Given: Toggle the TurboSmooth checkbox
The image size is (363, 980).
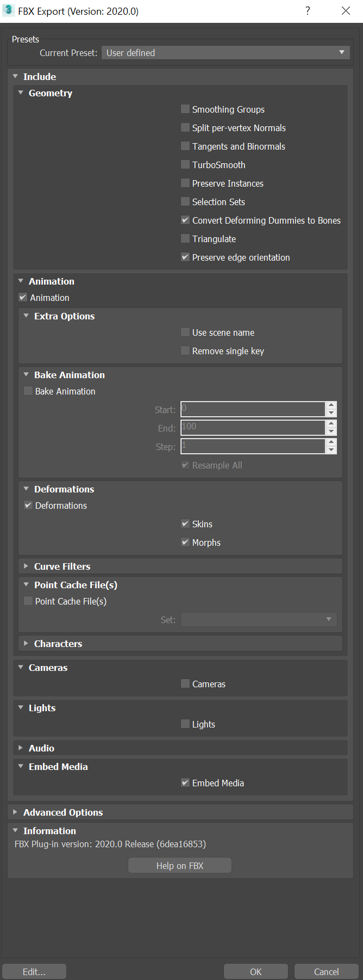Looking at the screenshot, I should point(185,165).
